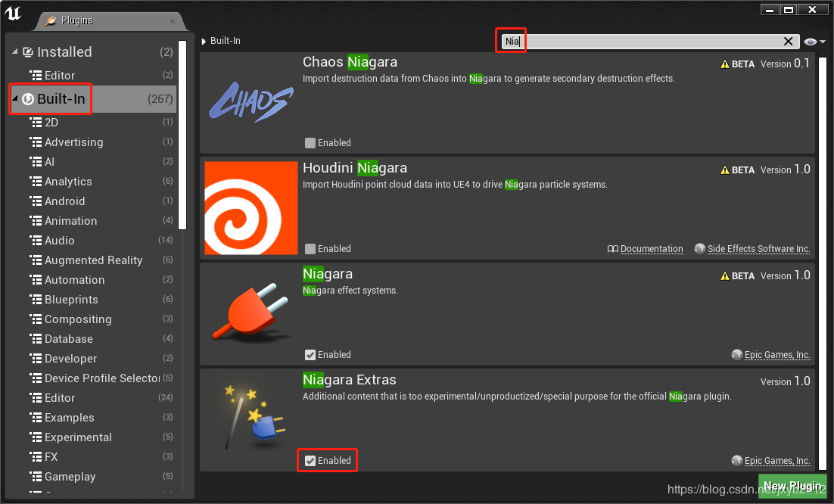Click the Blueprints category list icon

click(36, 300)
